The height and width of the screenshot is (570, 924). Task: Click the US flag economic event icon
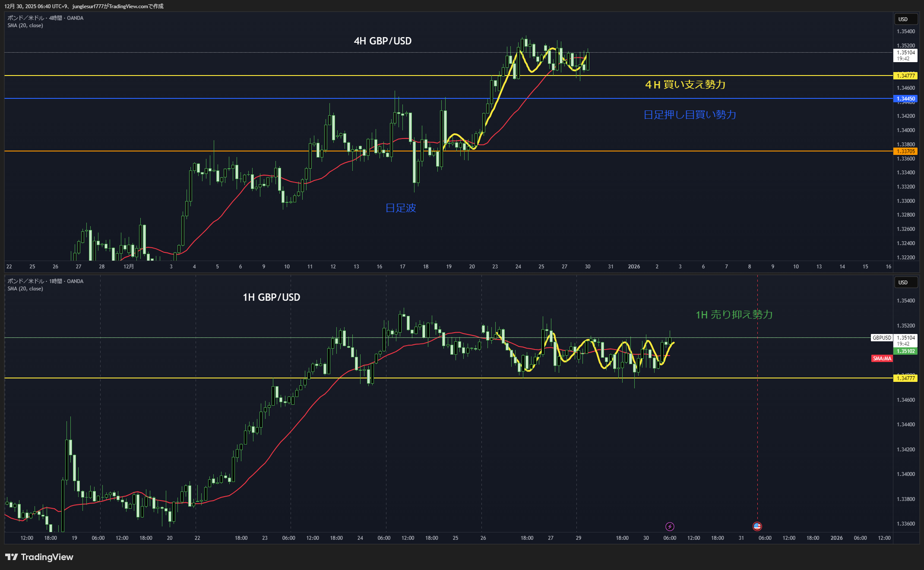(757, 526)
